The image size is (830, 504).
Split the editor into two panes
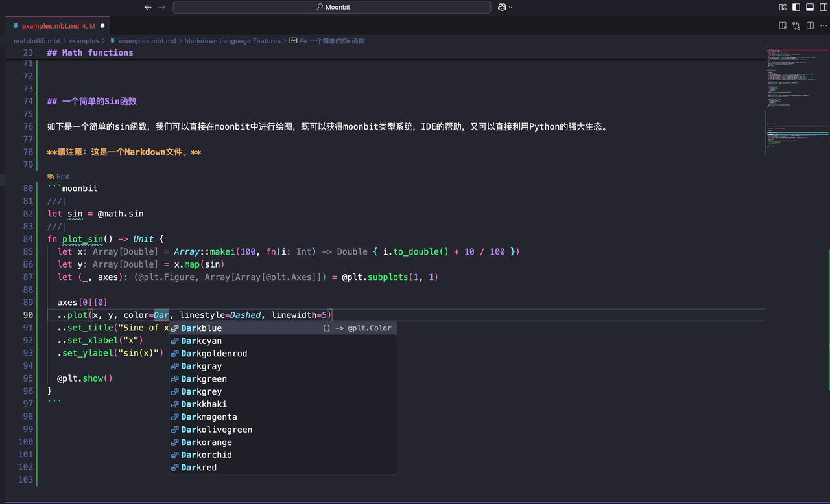(810, 25)
